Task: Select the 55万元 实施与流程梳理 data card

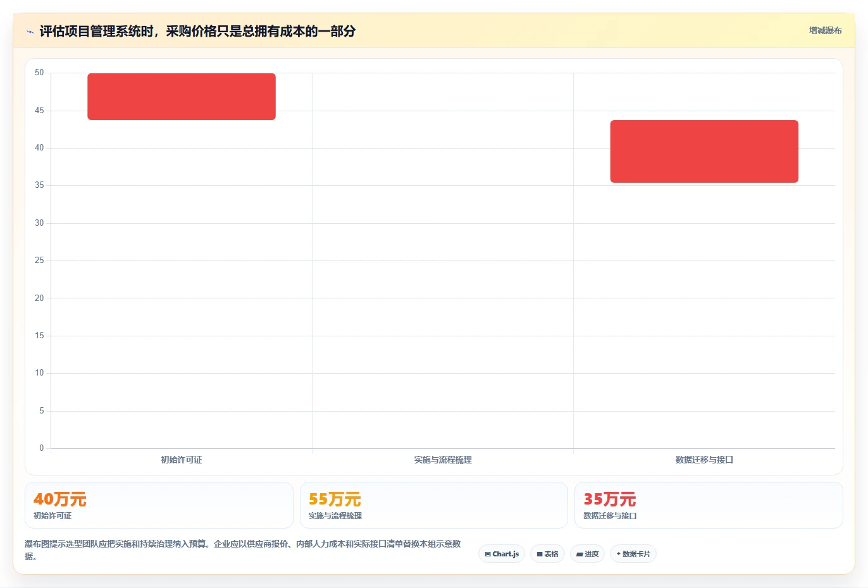Action: [x=434, y=505]
